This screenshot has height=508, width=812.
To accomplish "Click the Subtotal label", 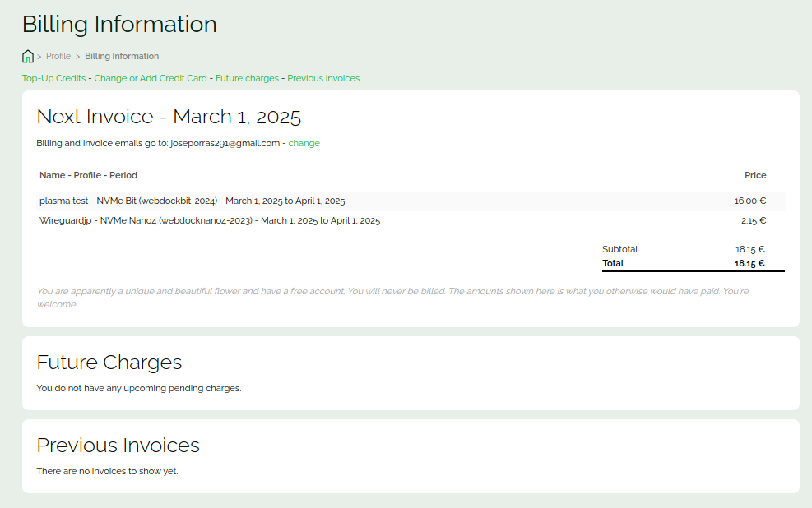I will [619, 249].
